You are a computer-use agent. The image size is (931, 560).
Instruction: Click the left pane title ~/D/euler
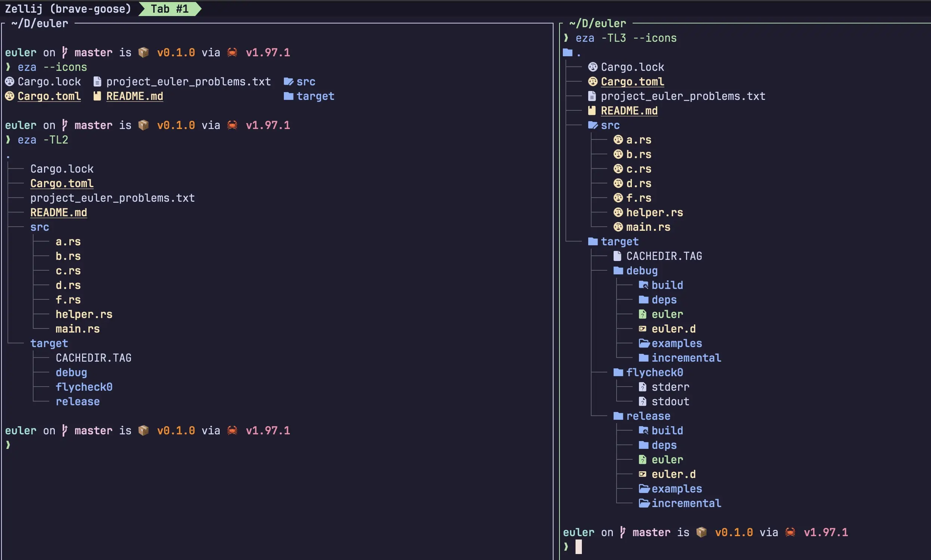tap(40, 23)
